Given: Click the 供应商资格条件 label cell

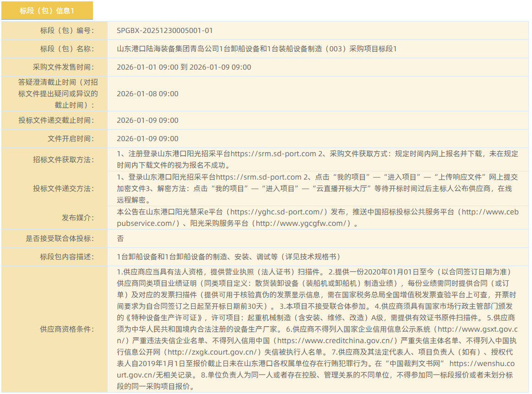Looking at the screenshot, I should pos(67,329).
